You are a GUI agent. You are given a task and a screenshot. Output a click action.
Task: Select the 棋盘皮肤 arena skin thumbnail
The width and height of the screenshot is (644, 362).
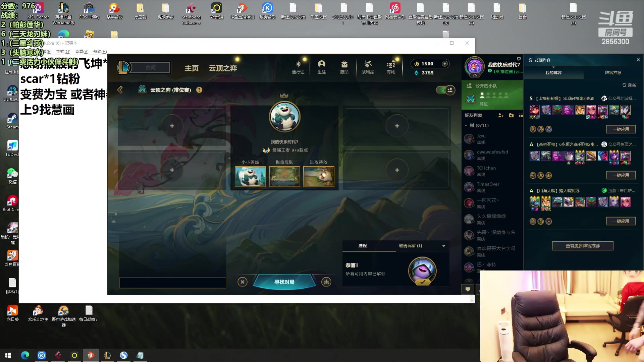(x=284, y=177)
